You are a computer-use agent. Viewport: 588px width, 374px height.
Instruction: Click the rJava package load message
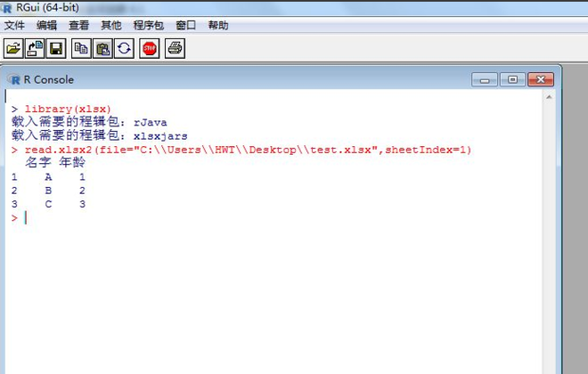89,122
